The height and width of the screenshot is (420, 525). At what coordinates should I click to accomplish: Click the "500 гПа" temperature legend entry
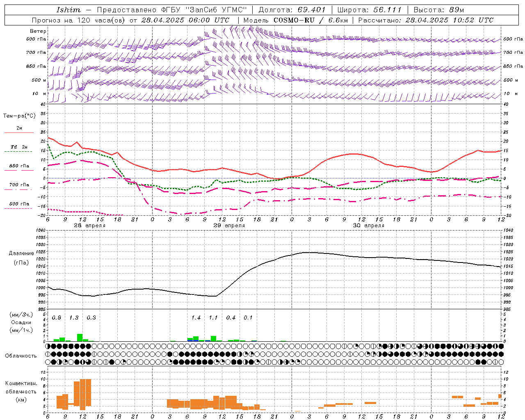pos(19,204)
